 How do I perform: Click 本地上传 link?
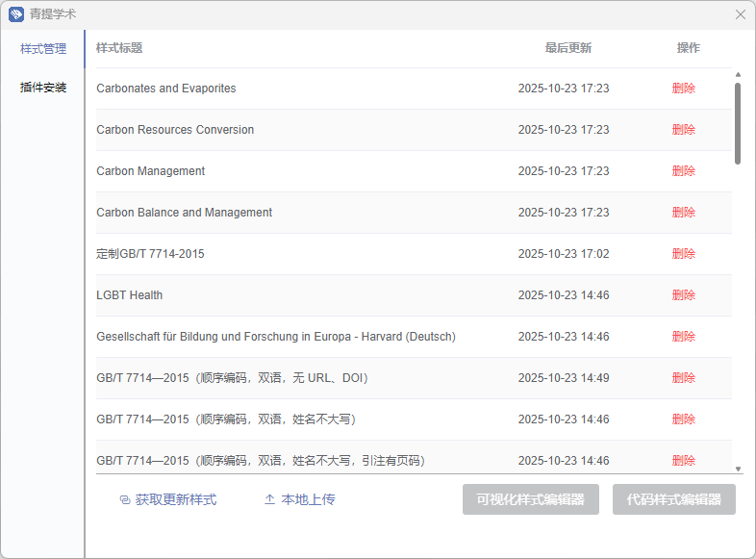point(308,500)
